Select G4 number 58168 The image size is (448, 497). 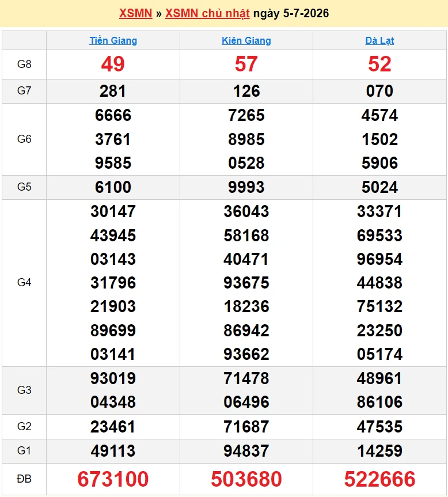point(246,236)
